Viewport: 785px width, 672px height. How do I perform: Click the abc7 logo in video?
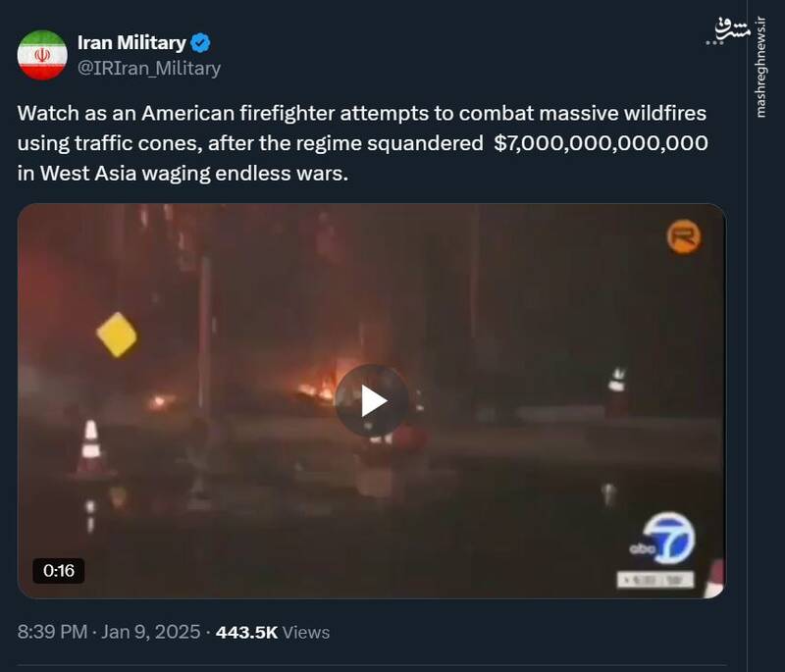click(x=662, y=539)
